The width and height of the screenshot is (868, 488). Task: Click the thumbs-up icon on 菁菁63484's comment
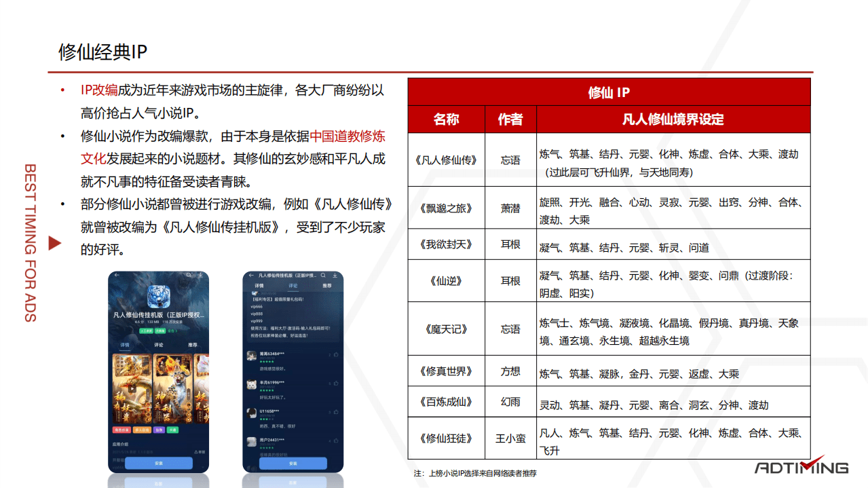click(335, 355)
